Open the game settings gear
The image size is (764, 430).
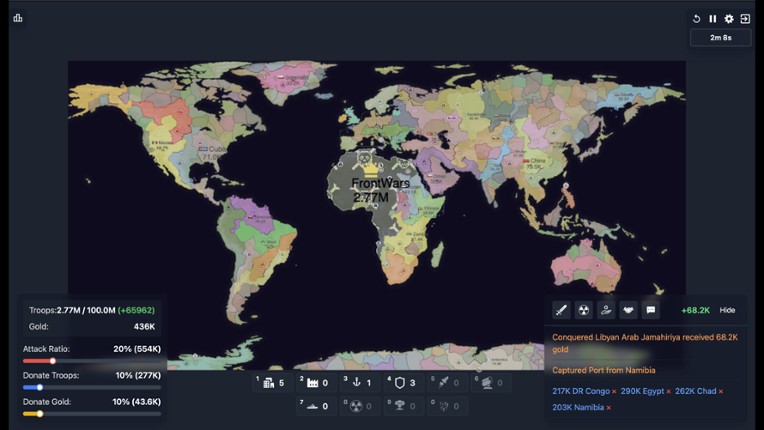pyautogui.click(x=729, y=19)
